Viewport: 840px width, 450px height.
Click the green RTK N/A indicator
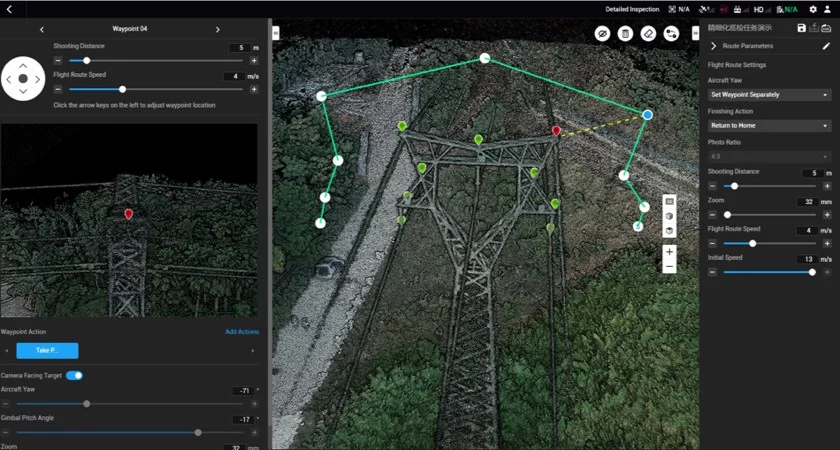(x=787, y=9)
